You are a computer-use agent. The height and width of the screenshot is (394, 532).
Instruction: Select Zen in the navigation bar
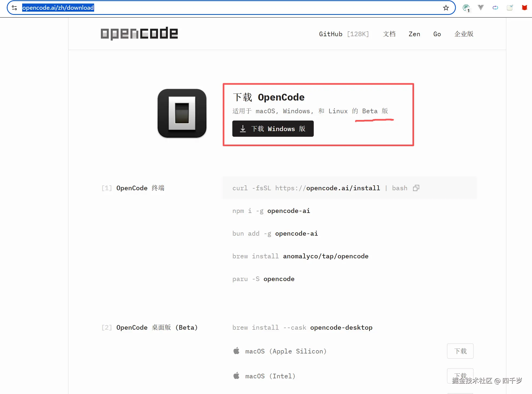click(x=414, y=34)
